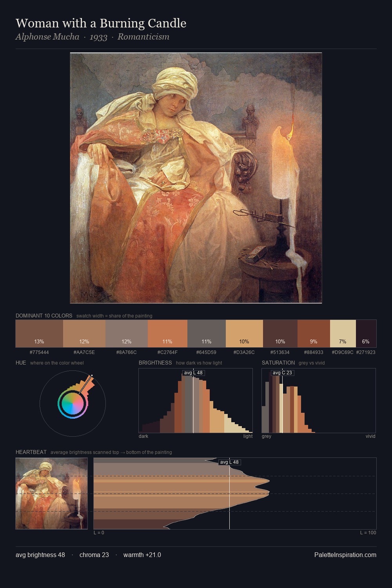
Task: Click the 'HUE' section heading
Action: pos(21,363)
